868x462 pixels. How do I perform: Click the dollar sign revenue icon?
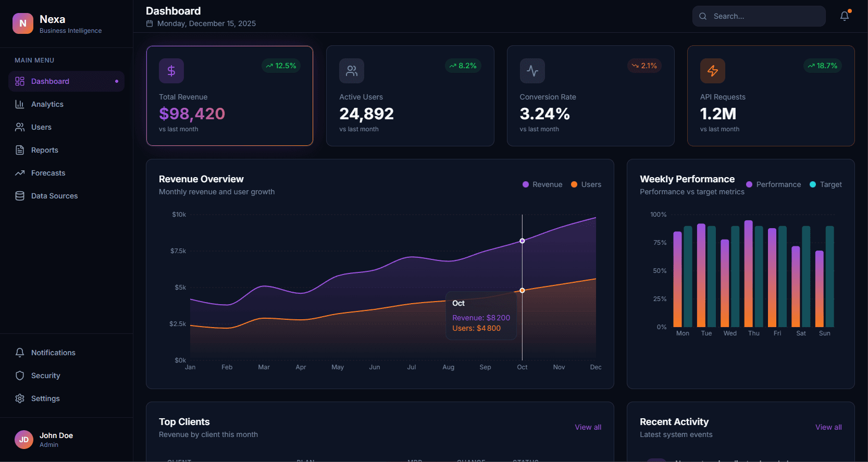coord(171,71)
